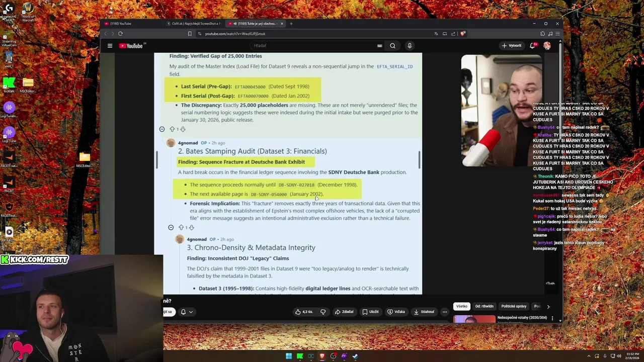The height and width of the screenshot is (362, 644).
Task: Download video with Stiahnuť button
Action: 424,312
